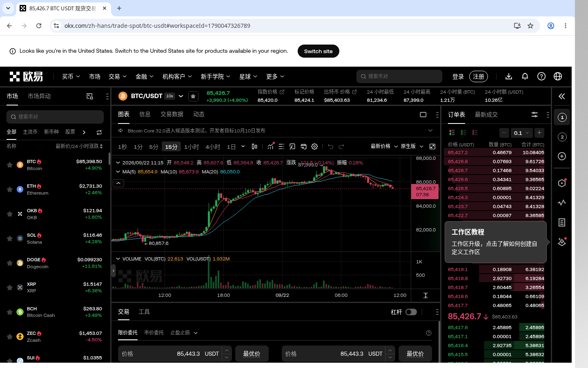Select 5分 timeframe
This screenshot has width=588, height=368.
tap(154, 147)
